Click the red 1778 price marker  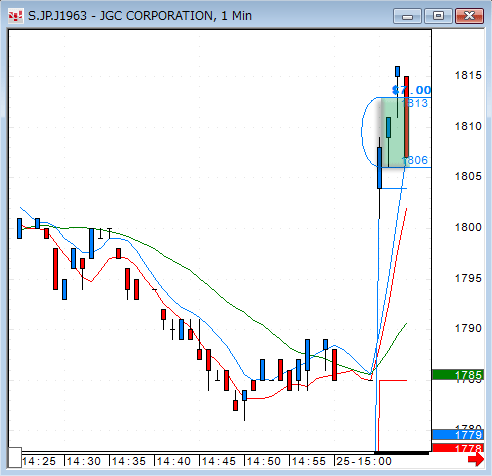pyautogui.click(x=457, y=448)
